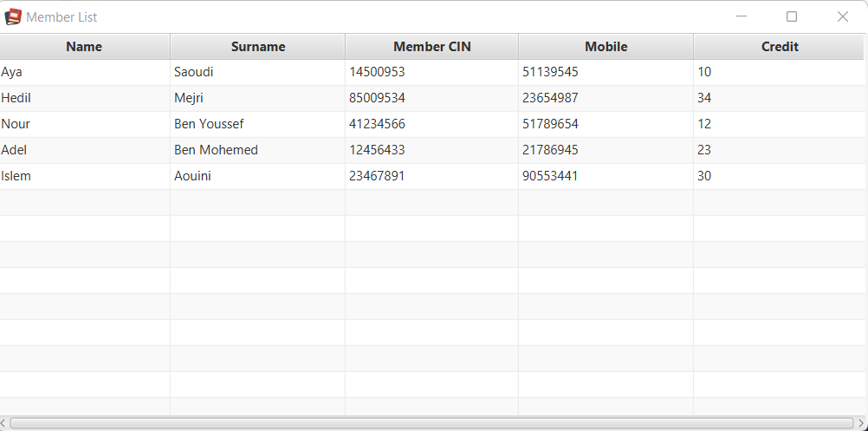Click the Member List app icon
The height and width of the screenshot is (431, 868).
13,17
